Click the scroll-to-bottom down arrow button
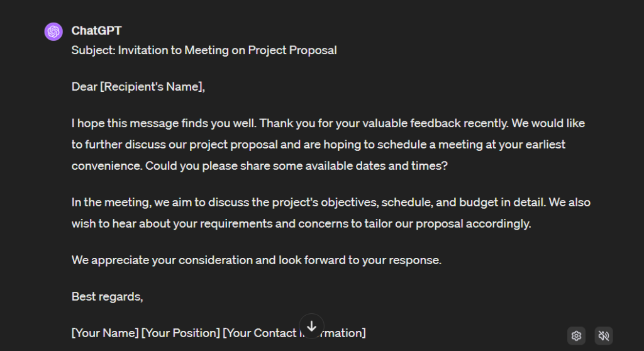The width and height of the screenshot is (644, 351). coord(312,326)
